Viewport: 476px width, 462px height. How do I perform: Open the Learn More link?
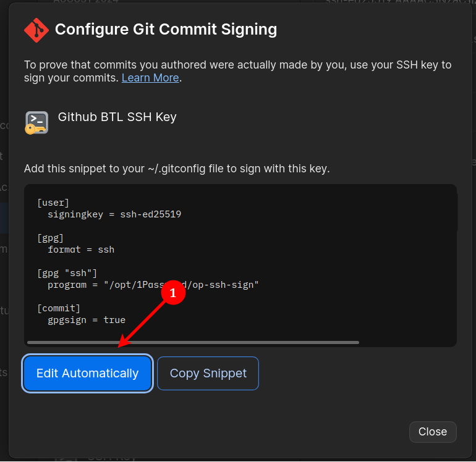click(x=150, y=78)
